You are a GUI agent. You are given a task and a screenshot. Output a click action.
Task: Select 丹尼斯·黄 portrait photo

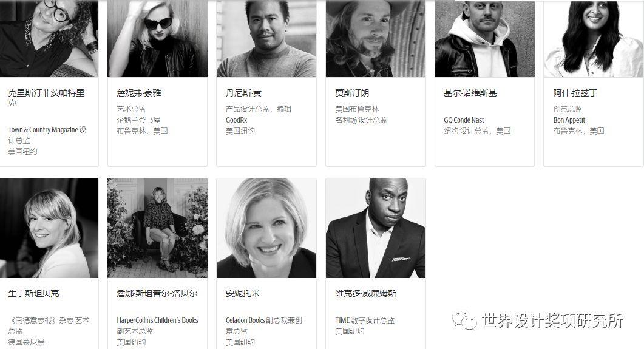coord(266,39)
